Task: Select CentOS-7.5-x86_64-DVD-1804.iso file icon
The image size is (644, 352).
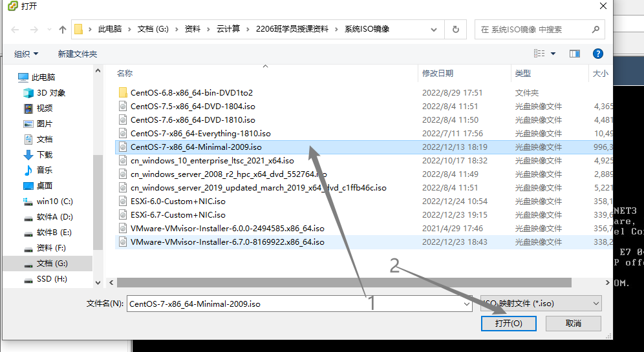Action: coord(122,107)
